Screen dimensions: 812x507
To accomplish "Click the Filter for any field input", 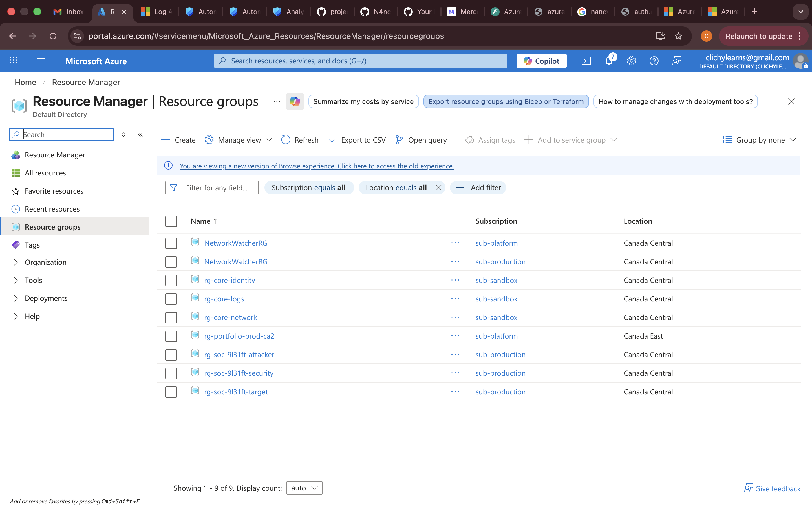I will [216, 188].
